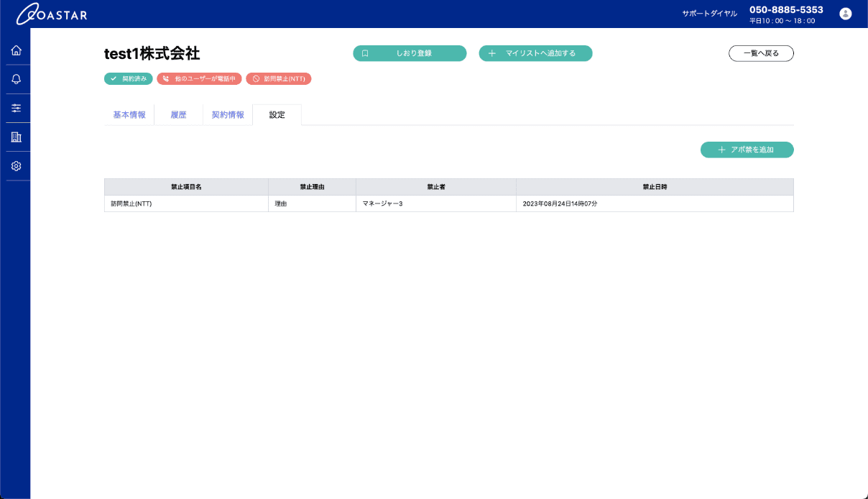
Task: Select the 契約情報 tab
Action: click(x=228, y=115)
